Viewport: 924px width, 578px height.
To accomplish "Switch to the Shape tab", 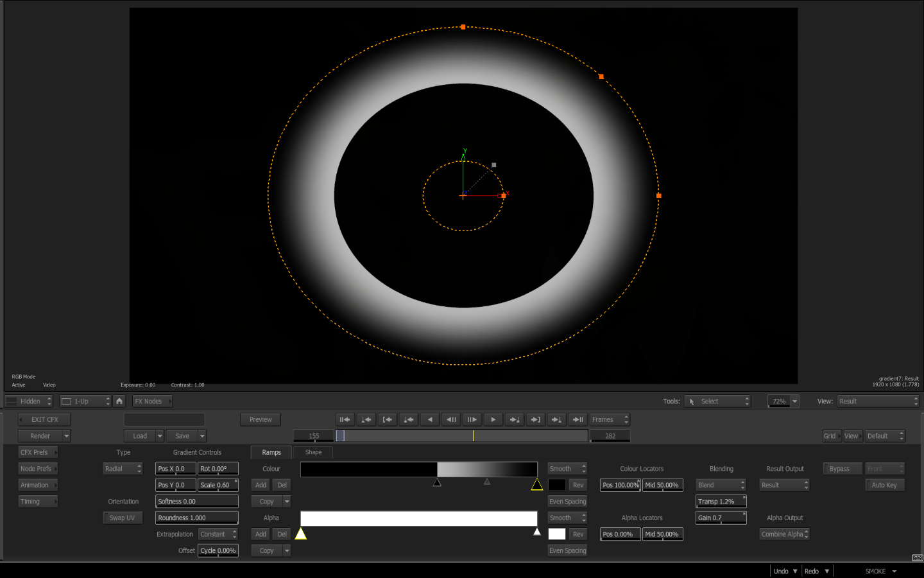I will (x=313, y=452).
